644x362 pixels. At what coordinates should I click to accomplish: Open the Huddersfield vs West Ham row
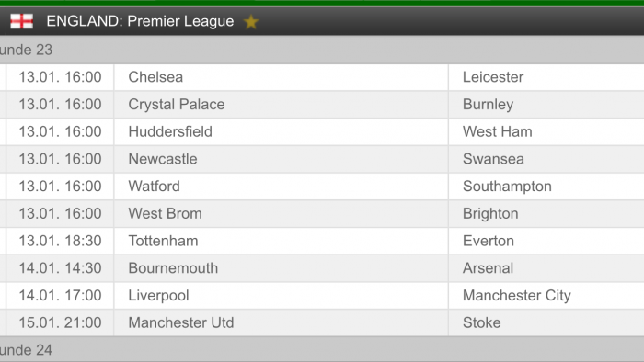pos(322,131)
